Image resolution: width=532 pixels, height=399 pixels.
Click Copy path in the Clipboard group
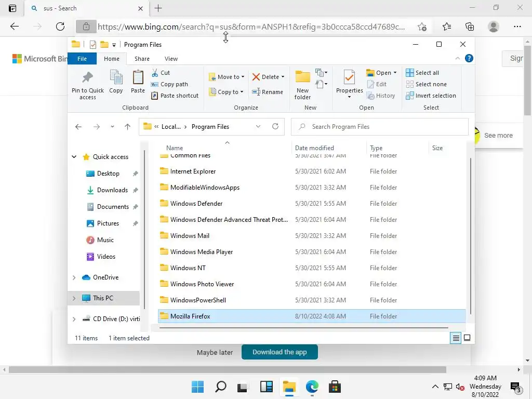click(169, 84)
